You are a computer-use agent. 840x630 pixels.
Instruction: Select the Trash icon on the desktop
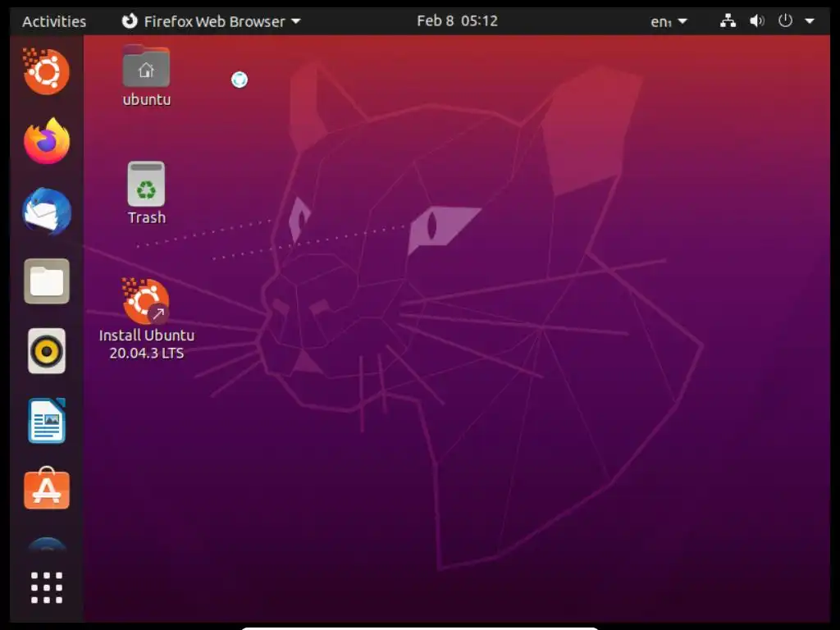click(146, 193)
